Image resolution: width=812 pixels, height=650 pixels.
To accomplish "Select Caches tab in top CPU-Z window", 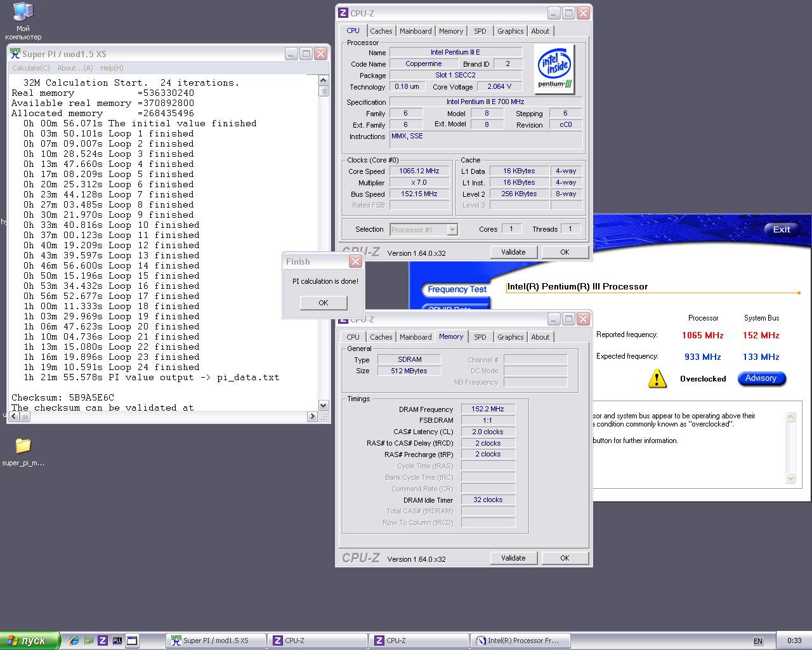I will coord(381,31).
